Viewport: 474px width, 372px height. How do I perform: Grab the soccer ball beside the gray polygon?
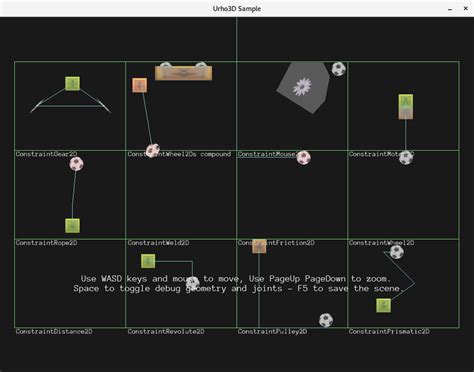click(339, 69)
